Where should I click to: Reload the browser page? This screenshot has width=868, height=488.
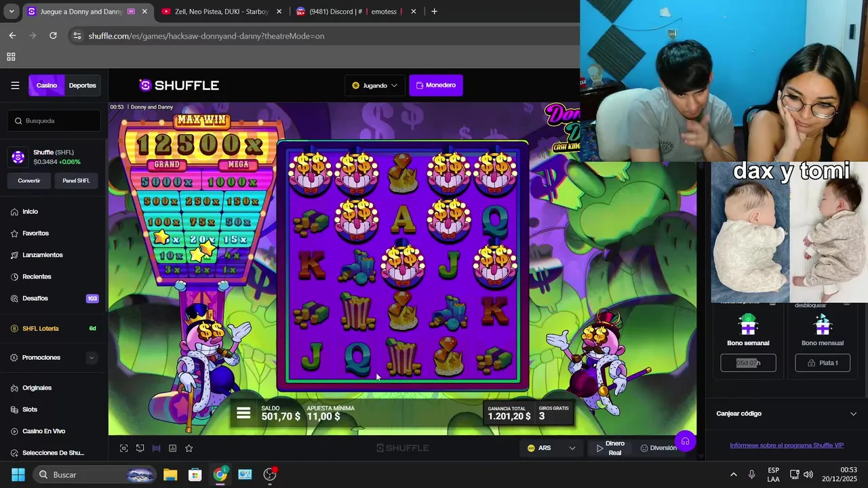coord(53,36)
